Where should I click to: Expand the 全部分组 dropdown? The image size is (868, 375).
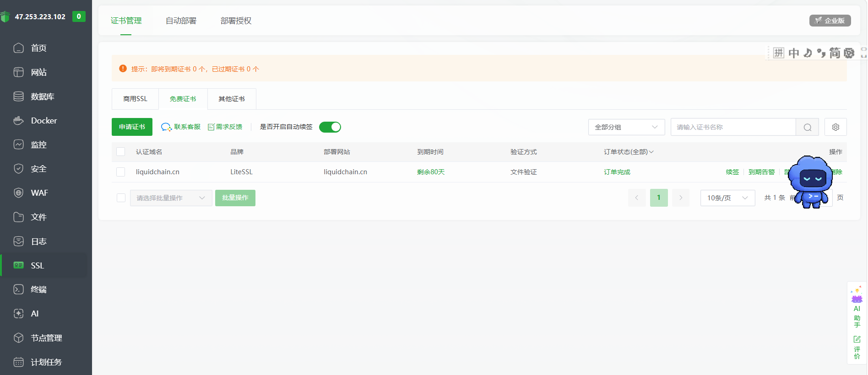626,127
